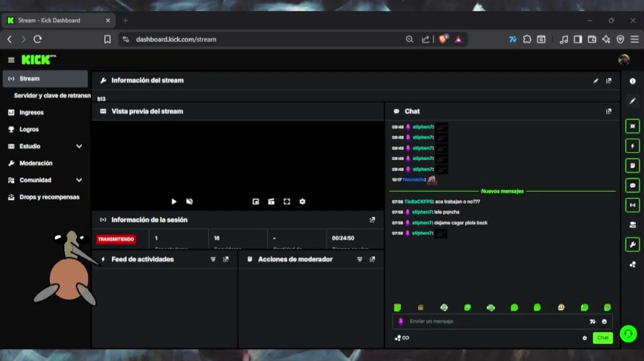
Task: Open chat settings gear icon
Action: click(x=585, y=338)
